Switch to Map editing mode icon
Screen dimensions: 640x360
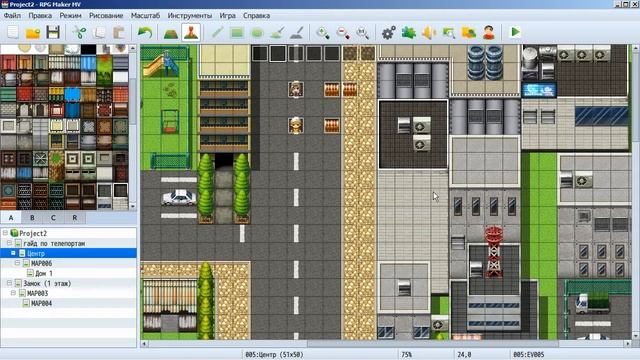pyautogui.click(x=171, y=32)
